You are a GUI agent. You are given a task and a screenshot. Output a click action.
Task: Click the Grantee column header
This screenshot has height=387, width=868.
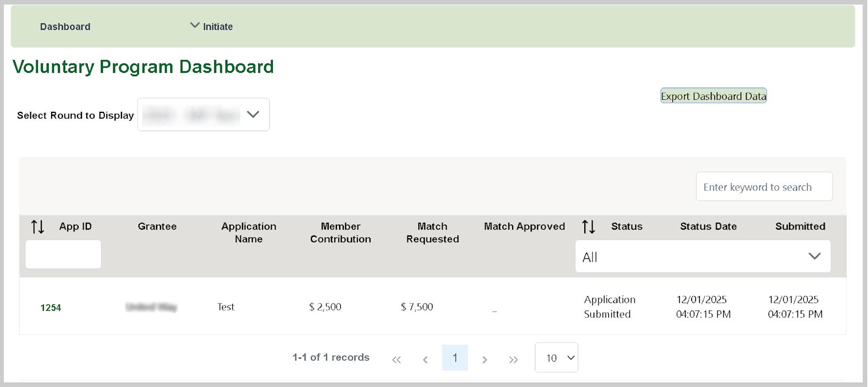click(157, 226)
